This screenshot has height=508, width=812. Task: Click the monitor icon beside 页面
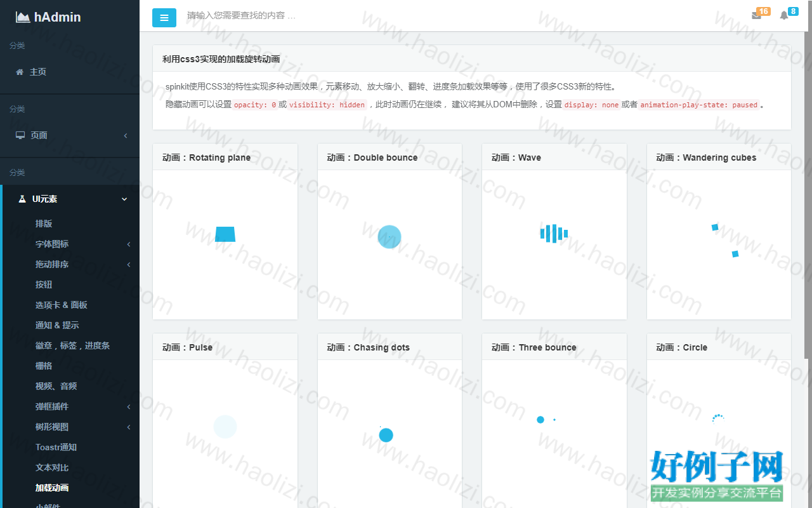pos(20,135)
